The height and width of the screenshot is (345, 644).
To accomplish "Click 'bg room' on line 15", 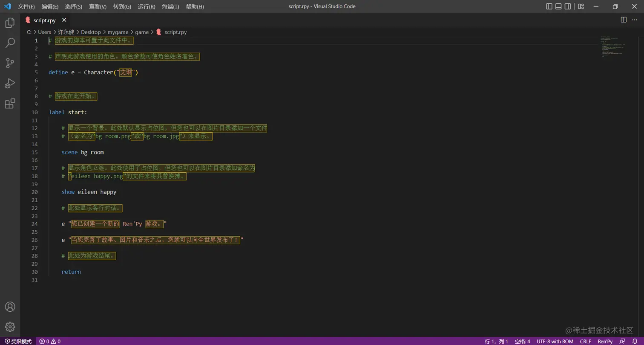I will click(x=92, y=152).
